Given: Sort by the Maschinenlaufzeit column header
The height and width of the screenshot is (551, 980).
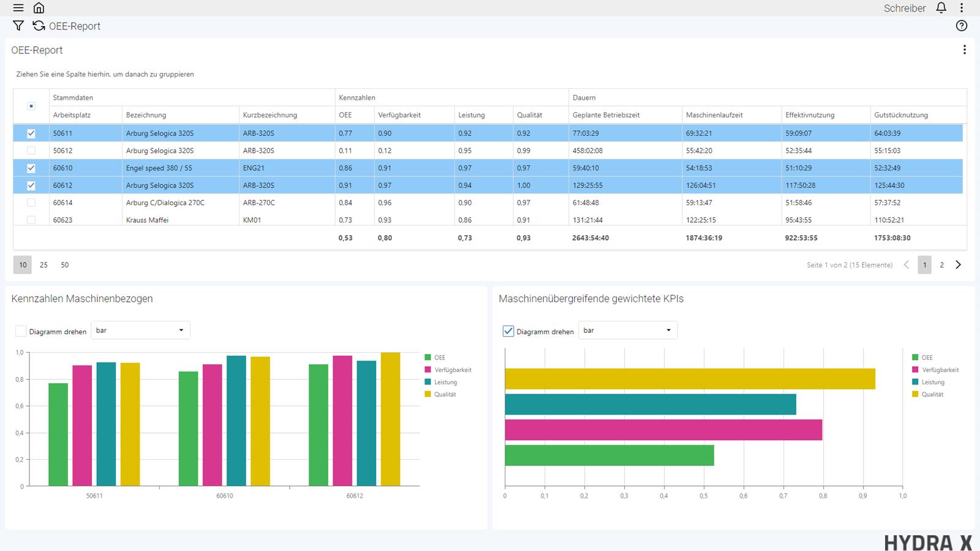Looking at the screenshot, I should [714, 115].
